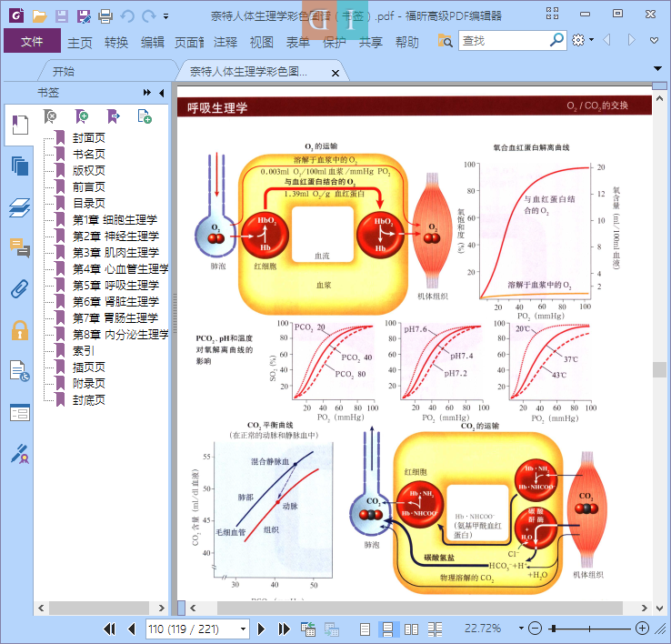
Task: Save the document with the floppy icon
Action: pos(62,16)
